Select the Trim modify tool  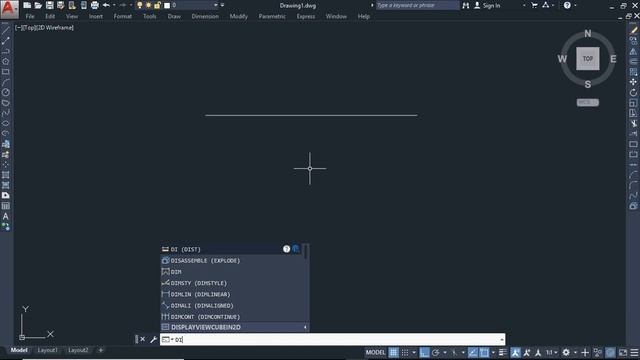(x=633, y=123)
